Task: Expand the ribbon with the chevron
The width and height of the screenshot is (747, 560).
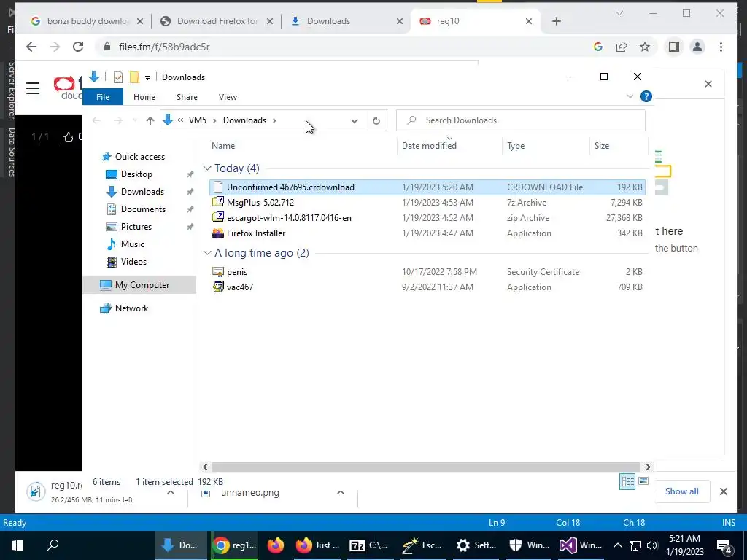Action: coord(630,96)
